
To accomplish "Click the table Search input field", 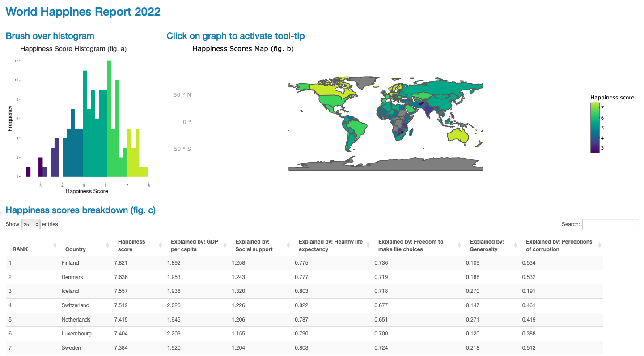I will point(610,224).
